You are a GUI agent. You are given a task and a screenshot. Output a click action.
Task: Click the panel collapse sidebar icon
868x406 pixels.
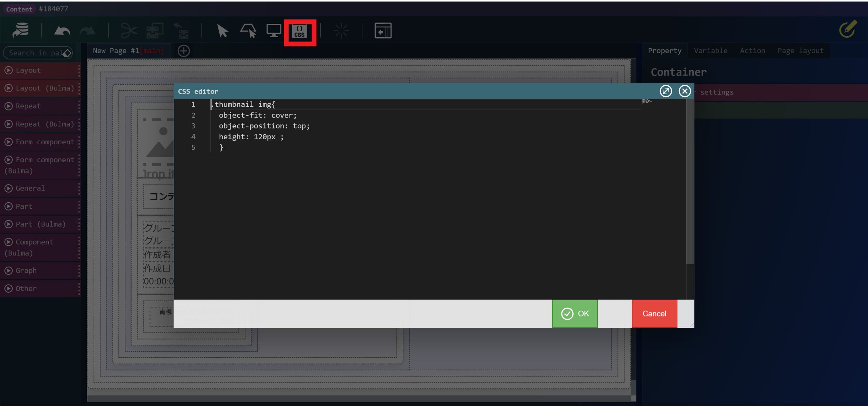click(x=383, y=31)
